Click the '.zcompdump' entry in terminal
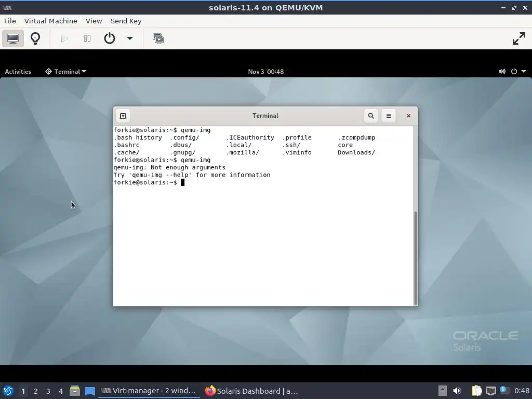The image size is (532, 399). (356, 138)
